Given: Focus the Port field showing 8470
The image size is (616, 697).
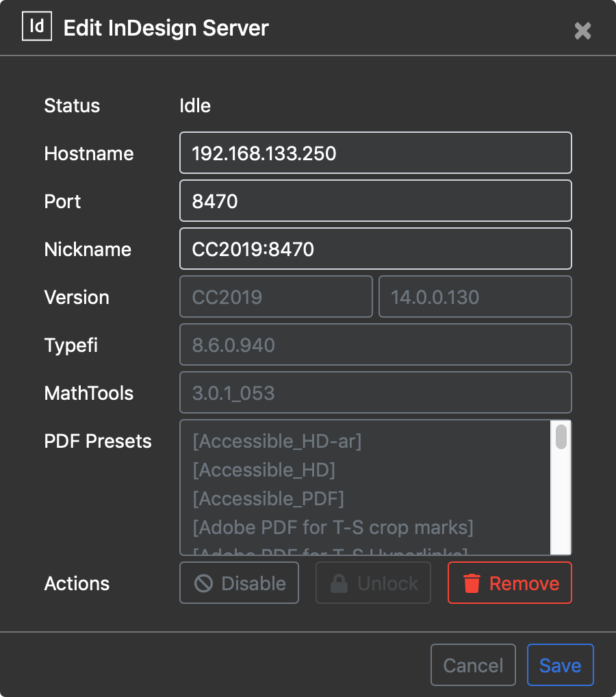Looking at the screenshot, I should pyautogui.click(x=376, y=201).
